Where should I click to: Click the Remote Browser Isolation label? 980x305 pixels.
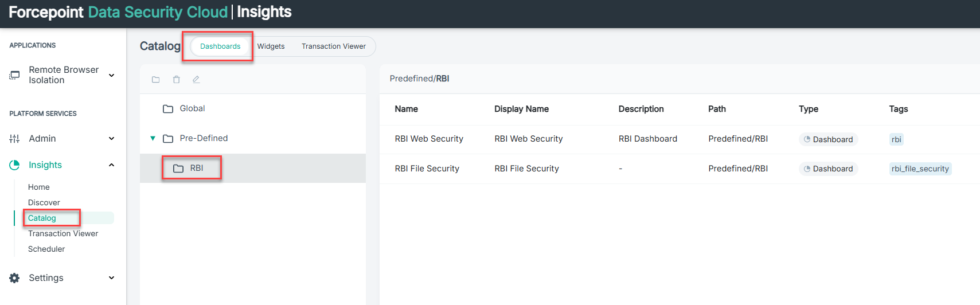(64, 75)
